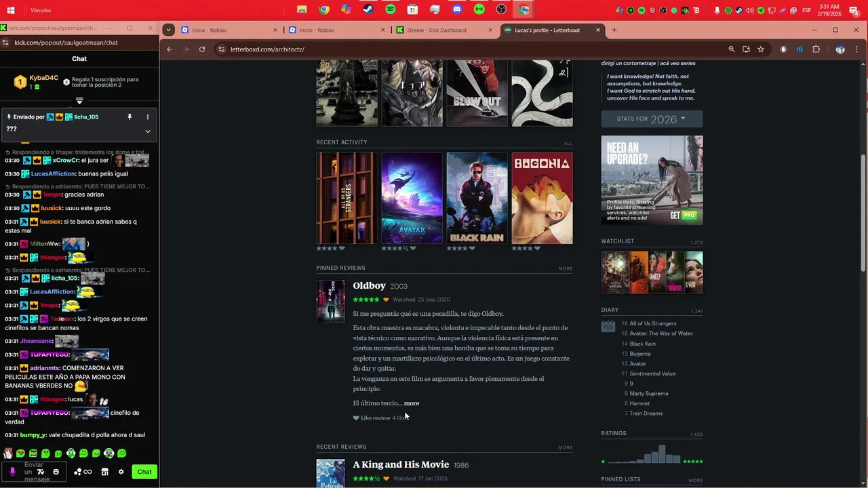This screenshot has width=868, height=488.
Task: Open diary entry Sentimental Value
Action: 652,373
